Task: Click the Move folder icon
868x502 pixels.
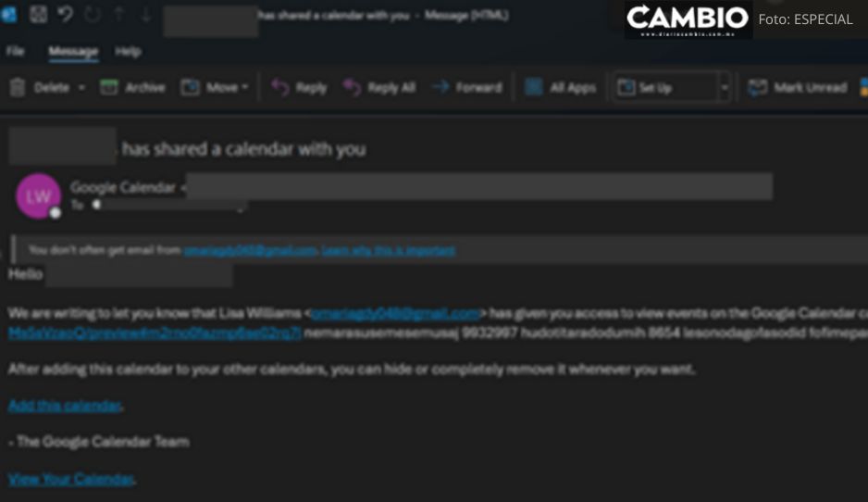Action: click(x=190, y=88)
